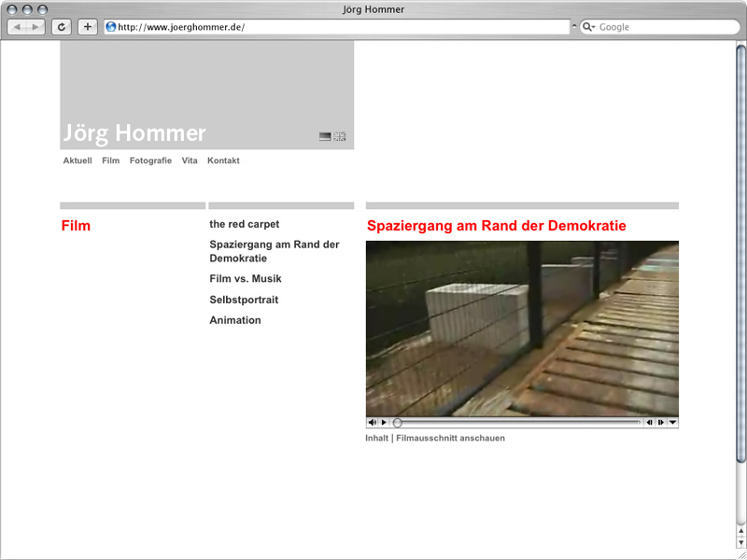Play the video with the play button
The height and width of the screenshot is (560, 747).
[384, 423]
